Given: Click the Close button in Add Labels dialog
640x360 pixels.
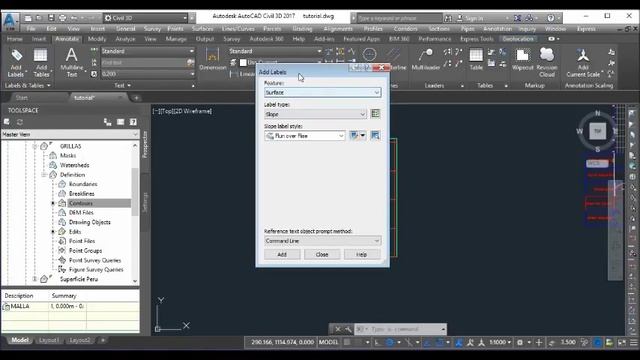Looking at the screenshot, I should [x=322, y=254].
